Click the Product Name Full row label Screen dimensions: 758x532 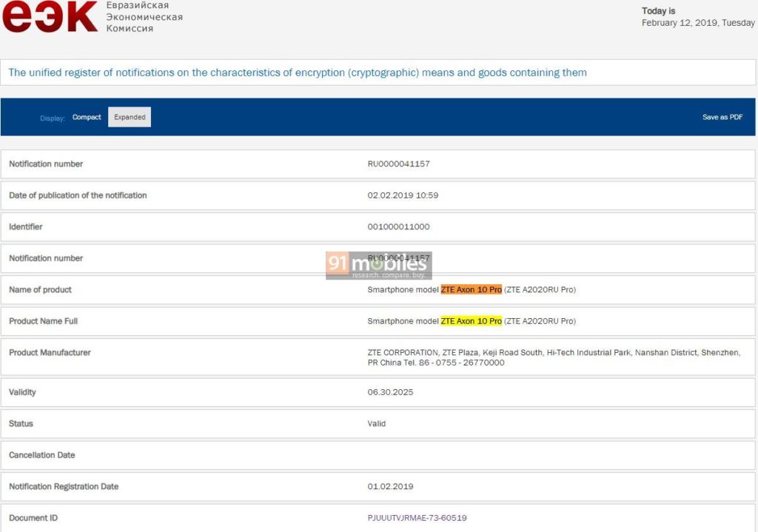pyautogui.click(x=43, y=321)
